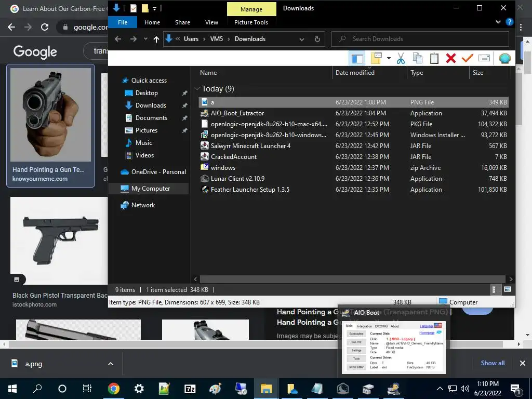The image size is (532, 399).
Task: Reload the page in Chrome window
Action: 45,27
